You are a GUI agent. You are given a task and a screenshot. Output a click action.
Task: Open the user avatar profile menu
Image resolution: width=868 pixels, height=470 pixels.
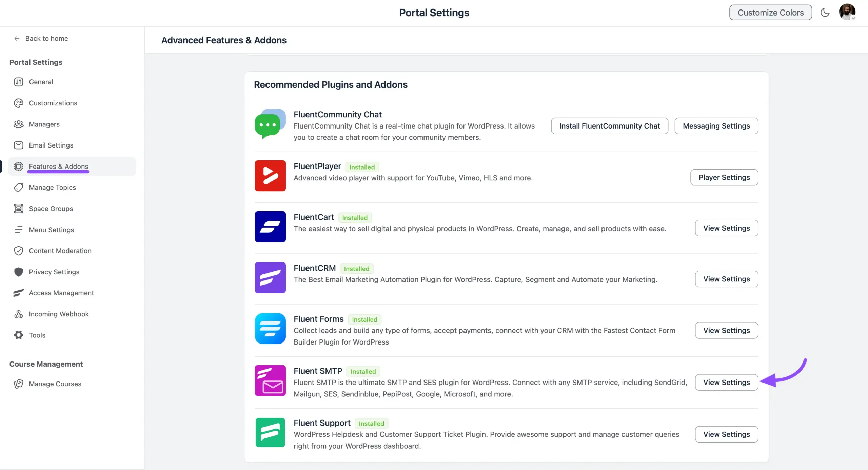(847, 12)
